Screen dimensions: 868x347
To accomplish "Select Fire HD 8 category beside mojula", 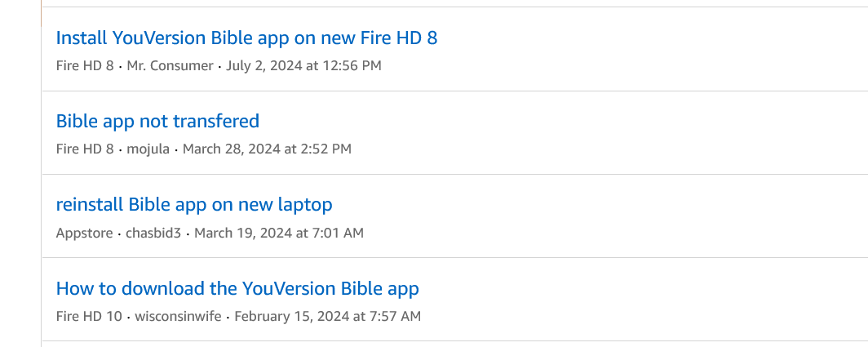I will [85, 149].
